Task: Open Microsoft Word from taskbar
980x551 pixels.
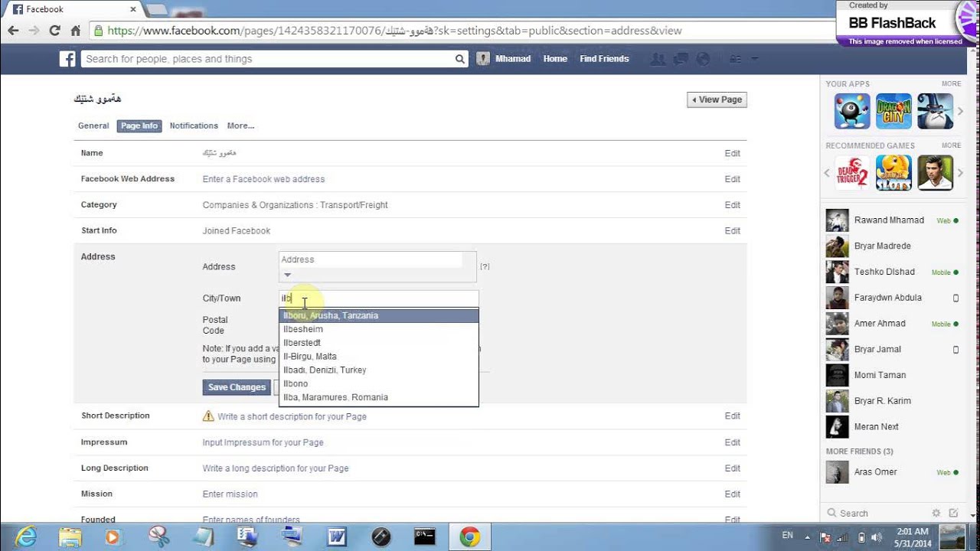Action: pos(337,536)
